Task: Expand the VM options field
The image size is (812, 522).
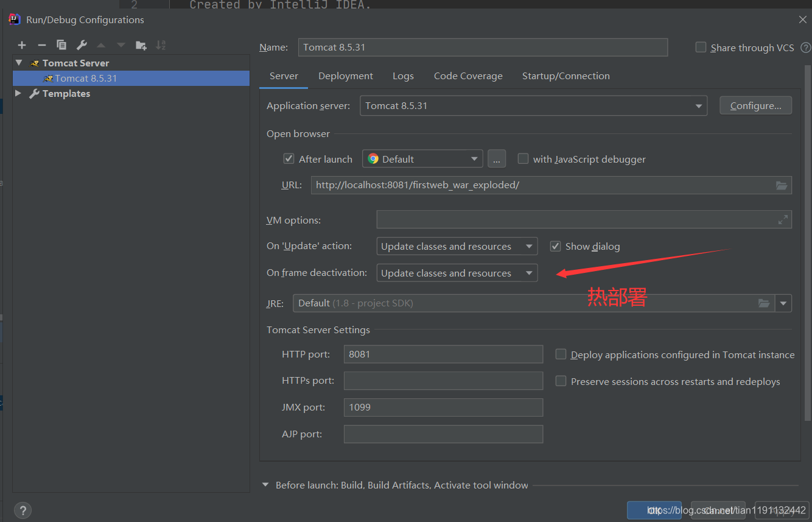Action: point(783,220)
